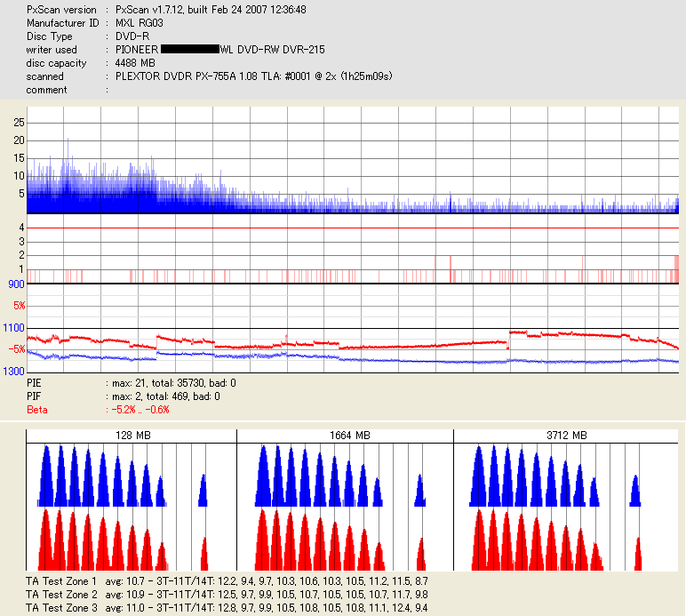Viewport: 686px width, 616px height.
Task: Select the 128 MB test zone header
Action: coord(132,436)
